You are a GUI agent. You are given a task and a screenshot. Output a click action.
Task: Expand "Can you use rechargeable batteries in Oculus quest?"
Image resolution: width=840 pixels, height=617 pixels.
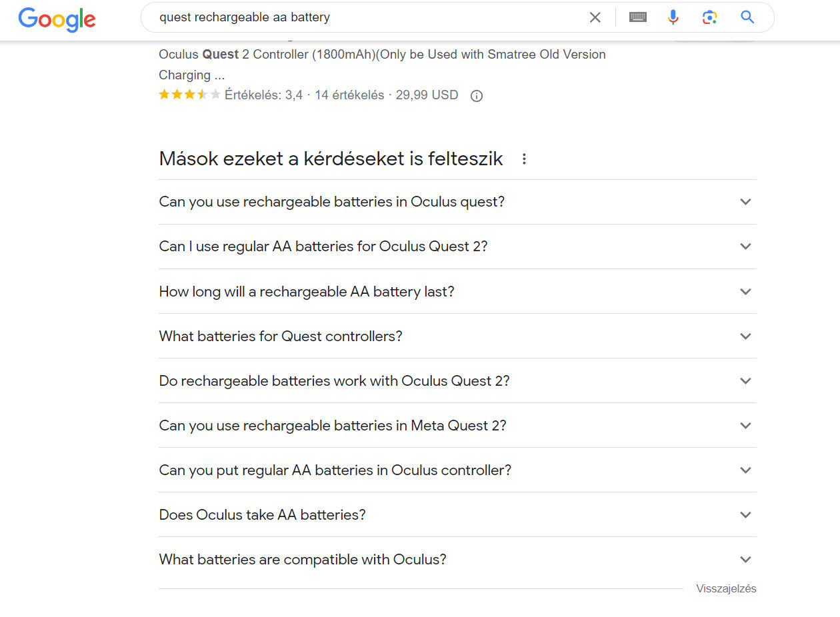[457, 202]
